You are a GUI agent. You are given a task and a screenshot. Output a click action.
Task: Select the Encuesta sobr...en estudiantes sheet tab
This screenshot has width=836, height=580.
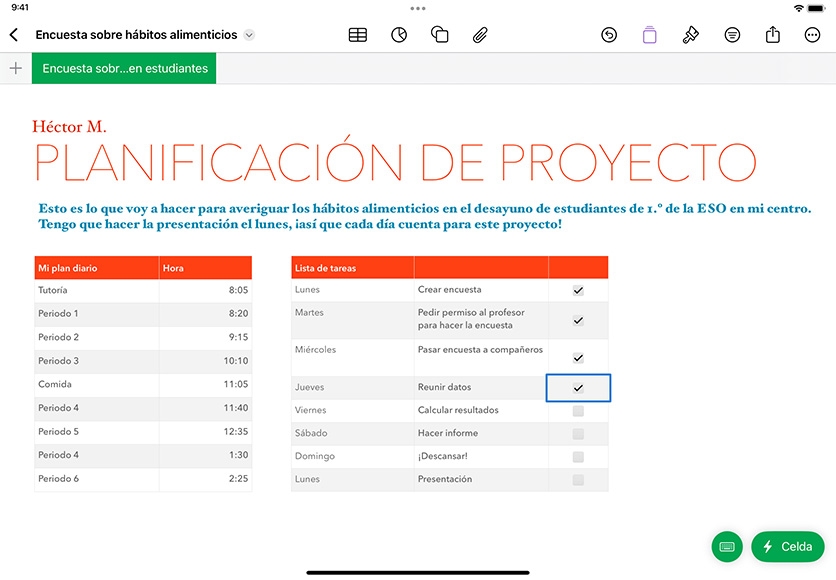click(x=124, y=68)
